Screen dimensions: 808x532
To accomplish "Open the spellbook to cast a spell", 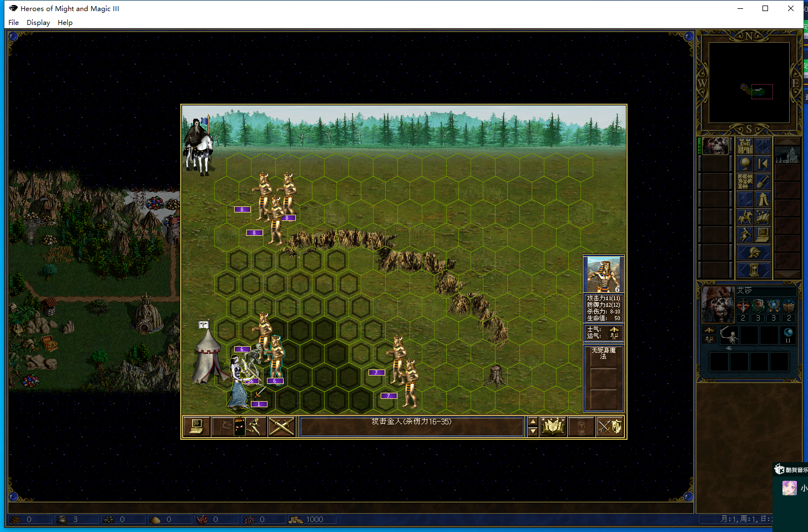I will point(553,427).
